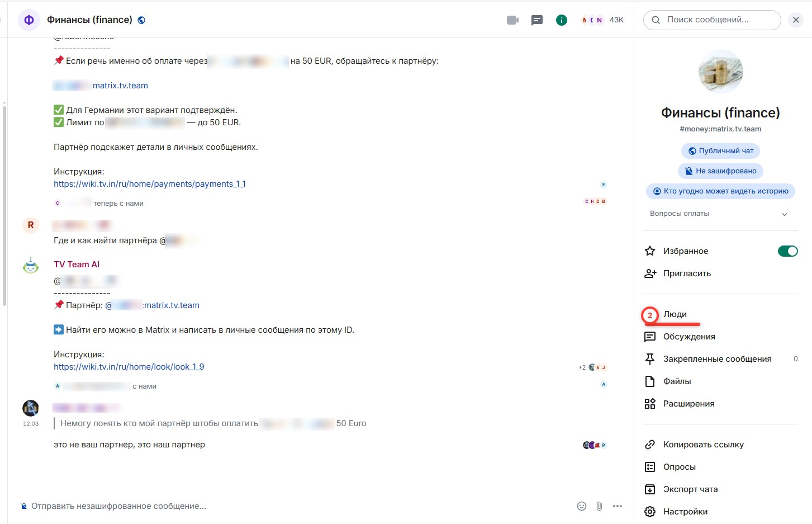
Task: Click the "Финансы (finance)" title in the header
Action: coord(89,20)
